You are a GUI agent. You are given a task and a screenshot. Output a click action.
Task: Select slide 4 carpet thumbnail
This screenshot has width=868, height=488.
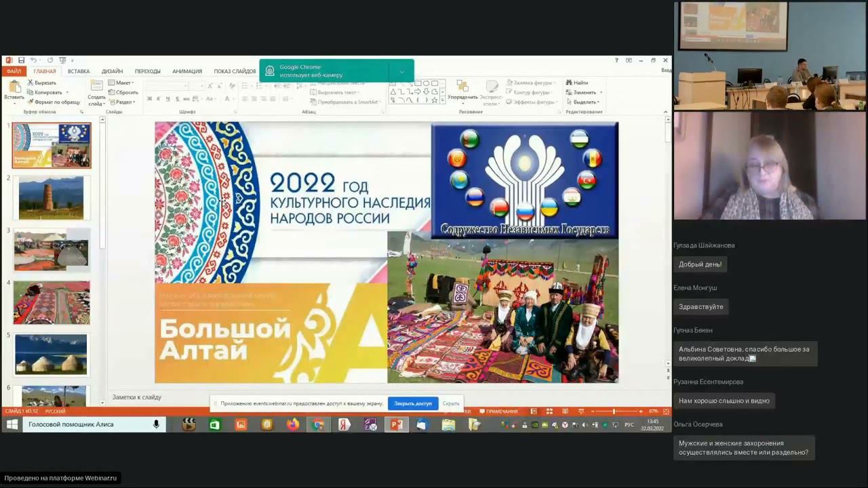pos(52,302)
